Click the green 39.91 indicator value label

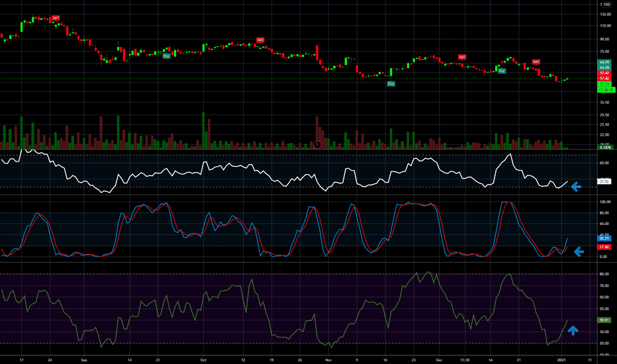(604, 320)
